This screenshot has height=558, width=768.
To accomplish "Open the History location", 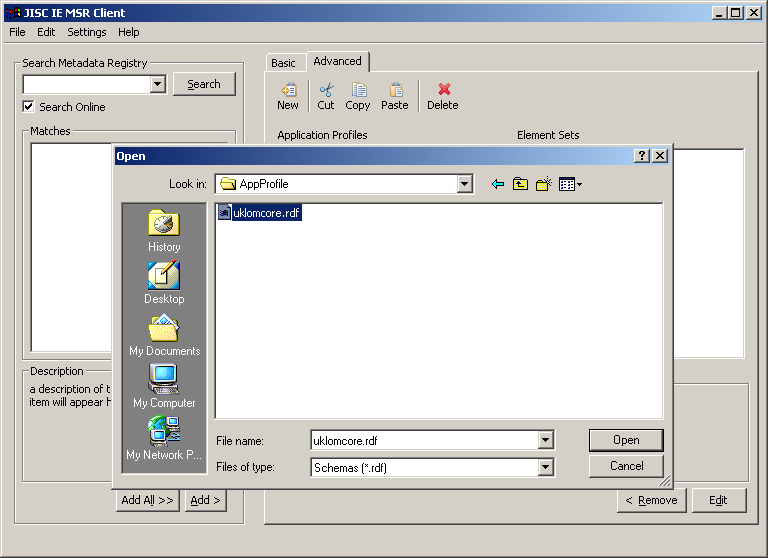I will tap(164, 231).
